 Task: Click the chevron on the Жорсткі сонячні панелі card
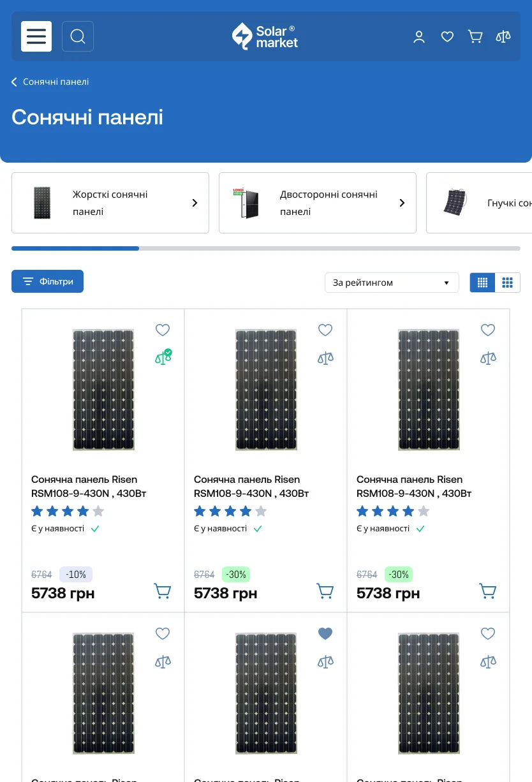195,203
